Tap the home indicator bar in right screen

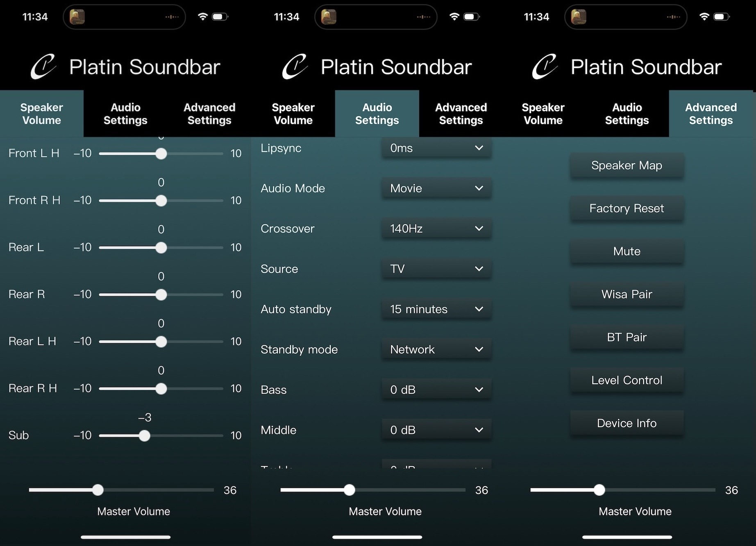[x=627, y=537]
